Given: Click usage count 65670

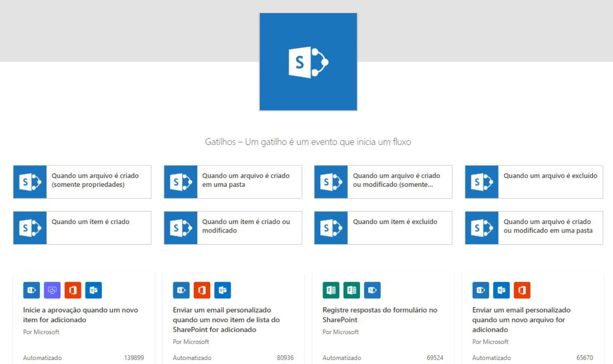Looking at the screenshot, I should 584,358.
